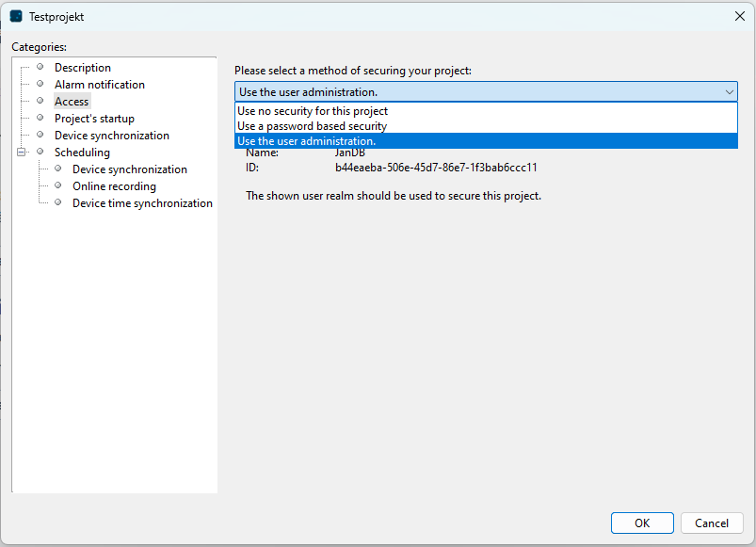
Task: Select the Scheduling category label
Action: click(82, 153)
